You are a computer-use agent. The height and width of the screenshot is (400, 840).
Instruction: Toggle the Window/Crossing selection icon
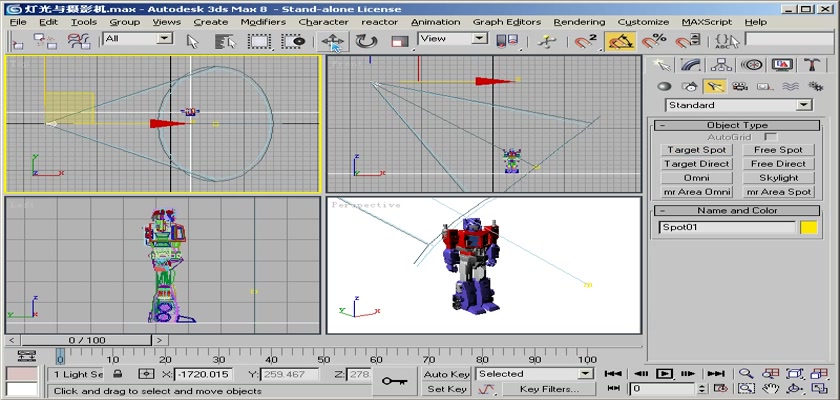(294, 41)
